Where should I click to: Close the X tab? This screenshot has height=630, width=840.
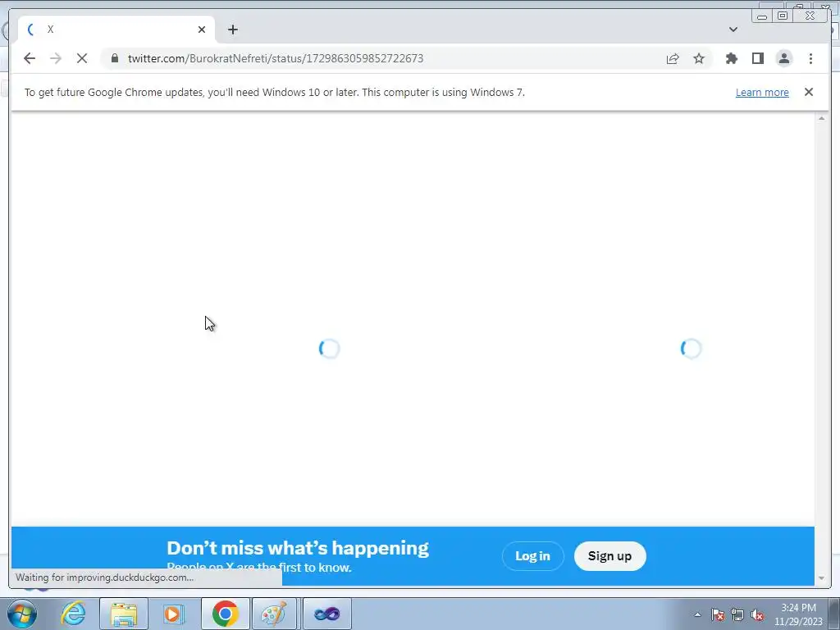tap(202, 30)
